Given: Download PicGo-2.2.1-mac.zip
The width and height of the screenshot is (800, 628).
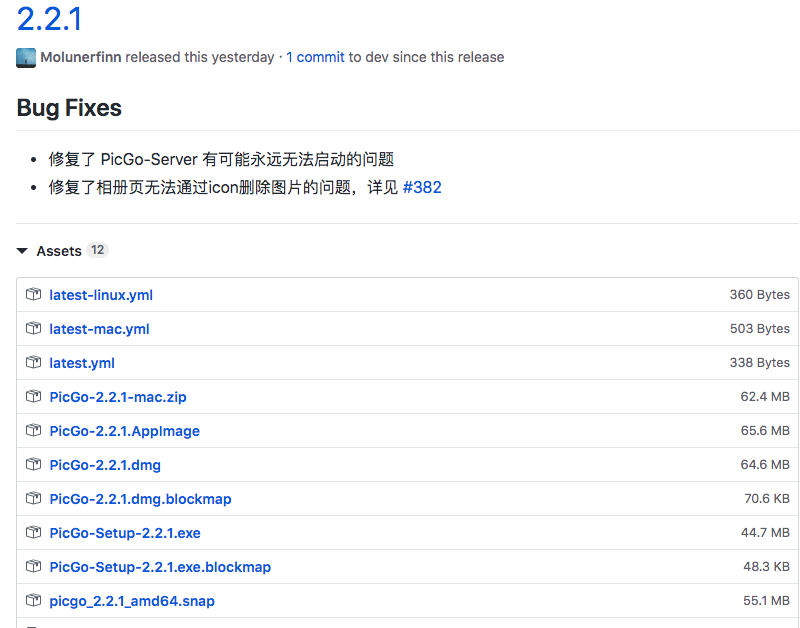Looking at the screenshot, I should point(118,397).
